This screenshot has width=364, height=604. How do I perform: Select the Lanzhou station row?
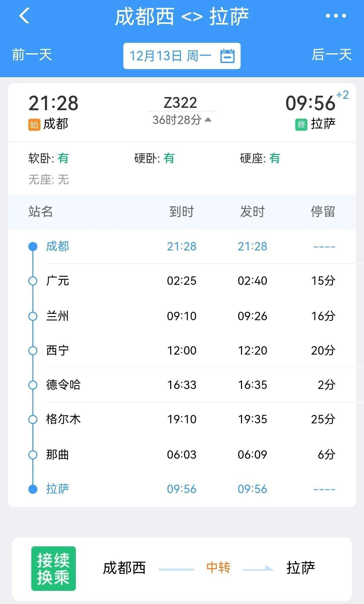pos(182,316)
